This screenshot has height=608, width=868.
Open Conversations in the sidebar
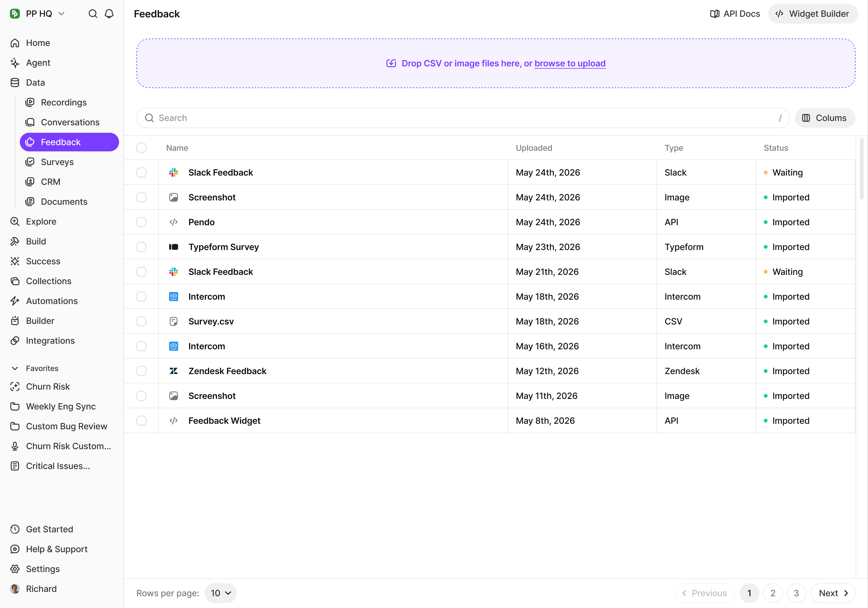[x=70, y=123]
